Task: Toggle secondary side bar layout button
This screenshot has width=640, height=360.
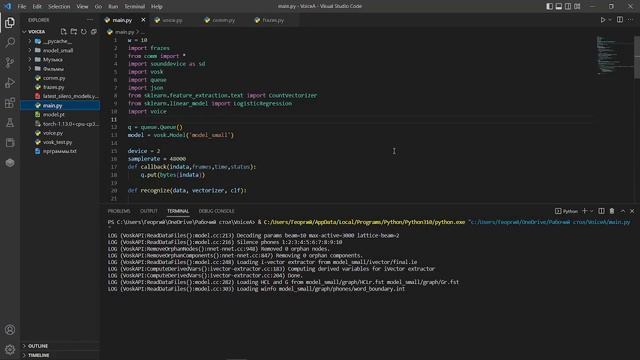Action: (568, 6)
